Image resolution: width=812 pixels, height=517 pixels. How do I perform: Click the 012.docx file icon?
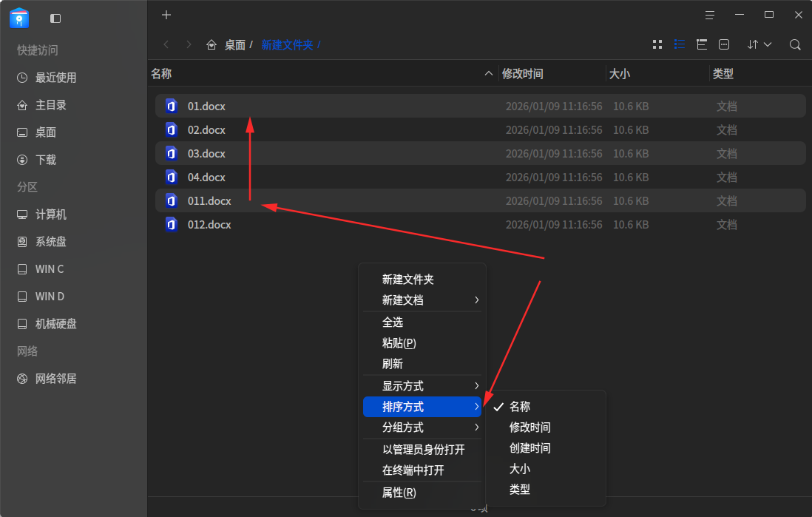click(x=172, y=224)
